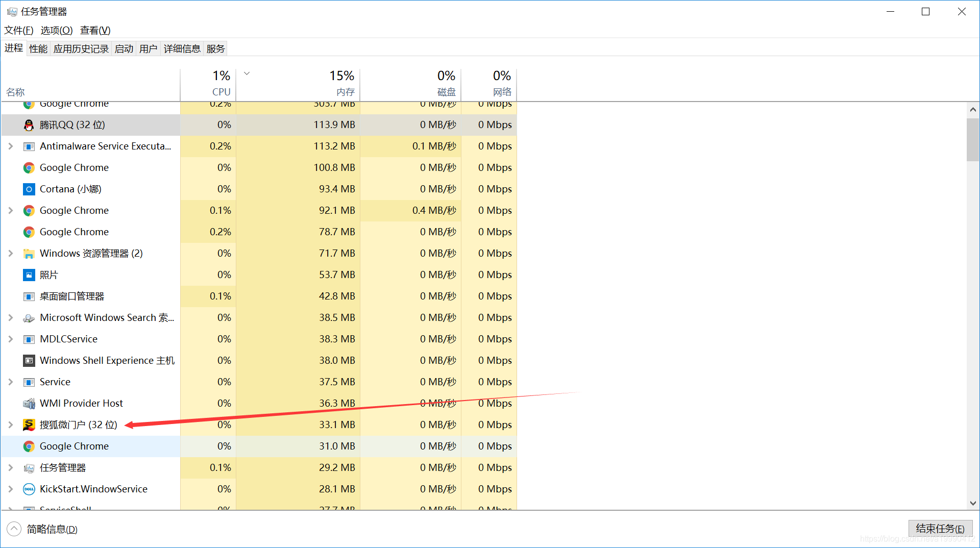Switch to the 性能 tab
This screenshot has width=980, height=548.
[x=38, y=49]
